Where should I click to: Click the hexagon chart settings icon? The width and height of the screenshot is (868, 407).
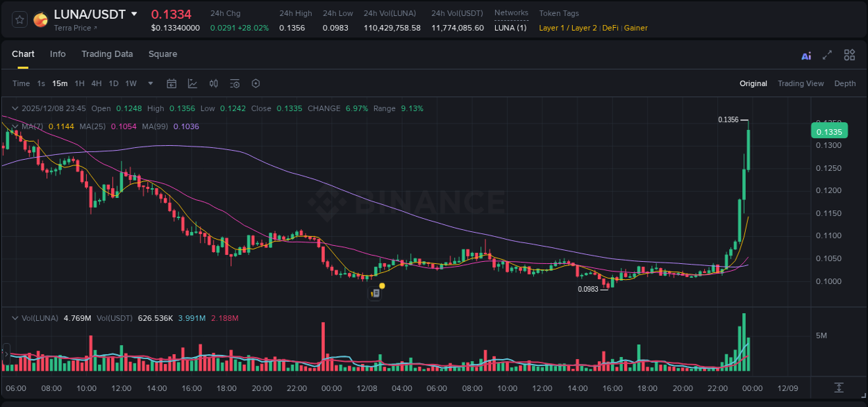coord(256,83)
